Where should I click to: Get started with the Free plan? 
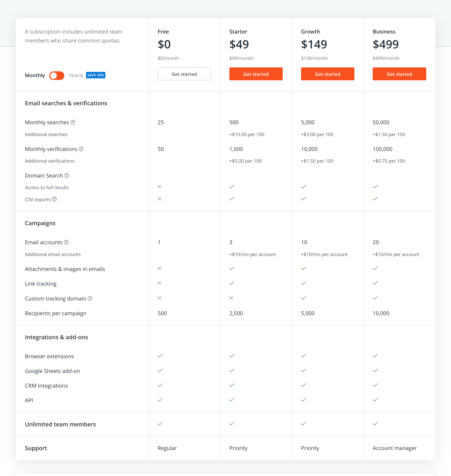click(184, 74)
